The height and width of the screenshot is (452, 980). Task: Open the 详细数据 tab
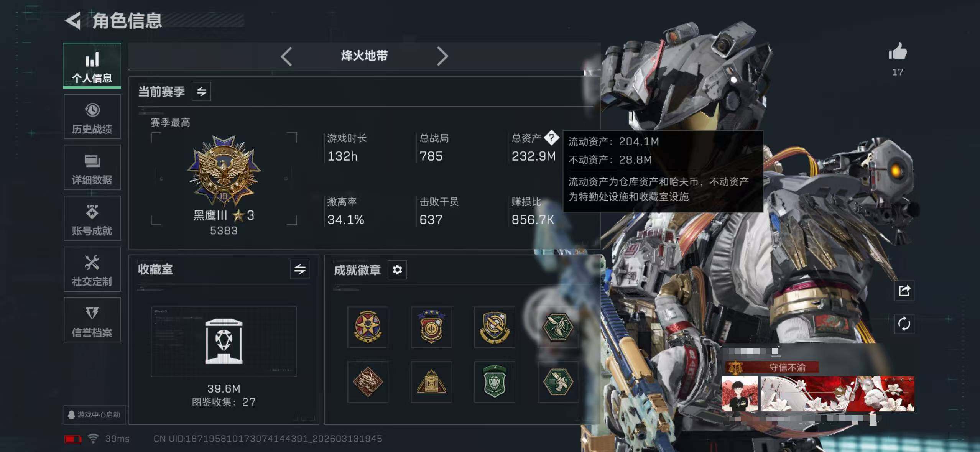click(x=92, y=168)
